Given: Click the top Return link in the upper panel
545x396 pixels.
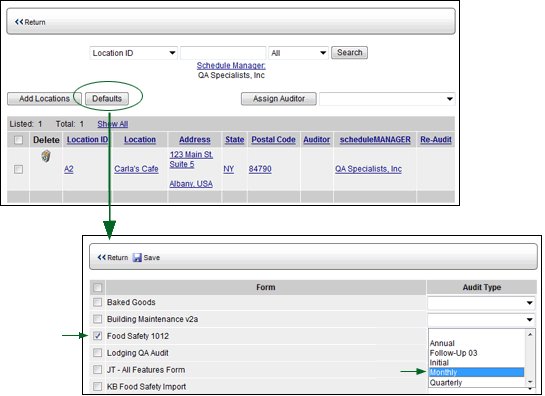Looking at the screenshot, I should pos(30,22).
